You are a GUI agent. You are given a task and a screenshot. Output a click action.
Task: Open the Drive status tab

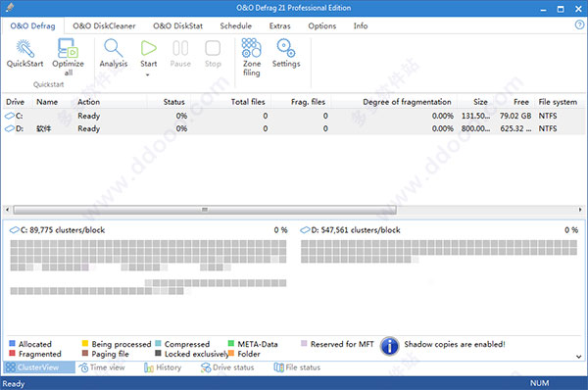(x=227, y=367)
